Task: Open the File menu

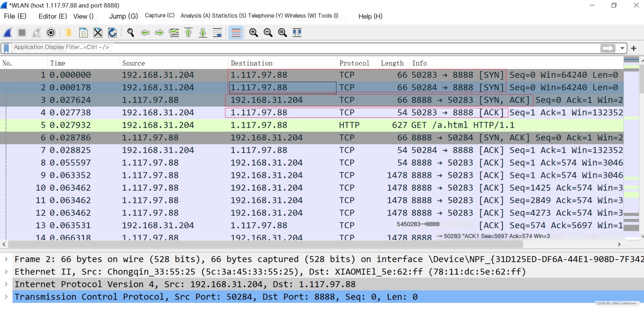Action: 15,16
